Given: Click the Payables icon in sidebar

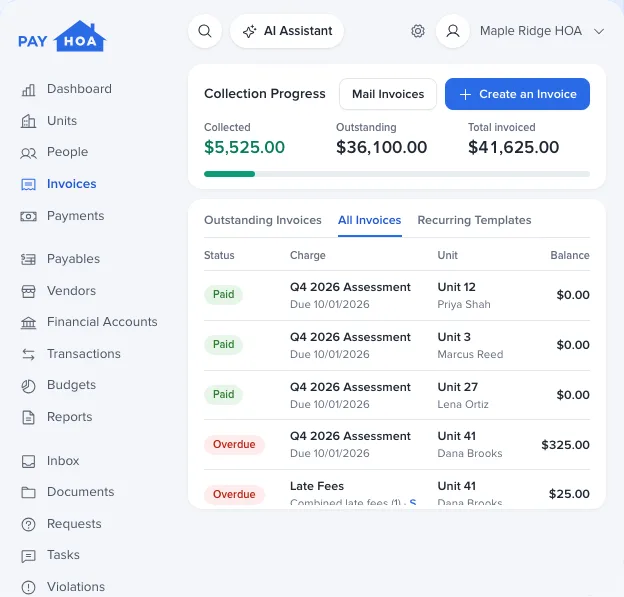Looking at the screenshot, I should point(28,259).
